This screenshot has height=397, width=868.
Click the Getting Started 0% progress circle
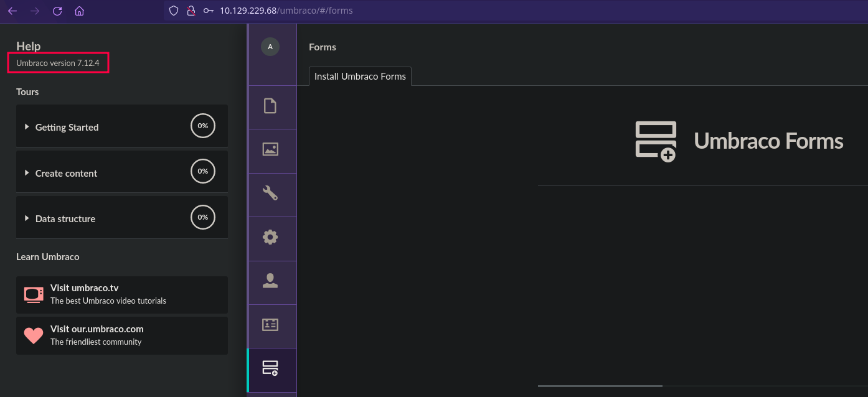click(203, 126)
